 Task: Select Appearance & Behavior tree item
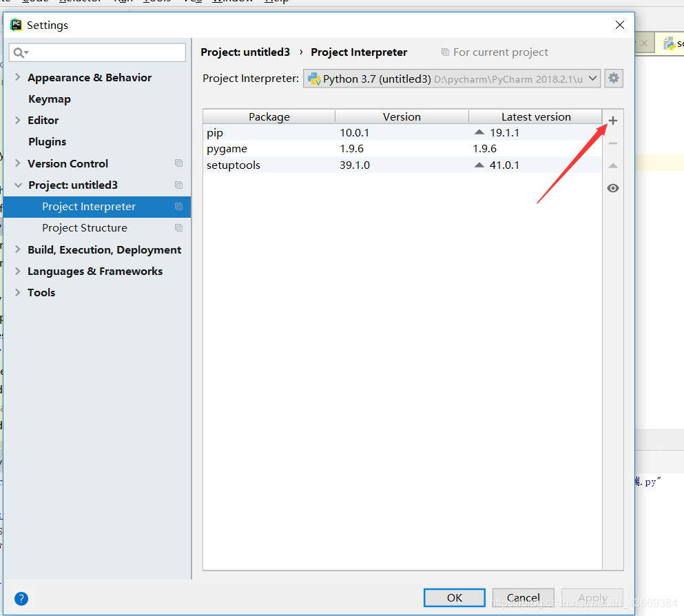click(x=90, y=78)
